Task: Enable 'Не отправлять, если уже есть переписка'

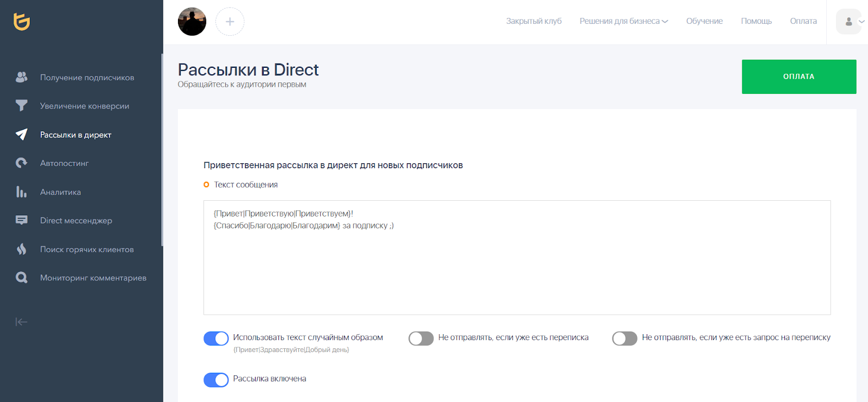Action: 421,339
